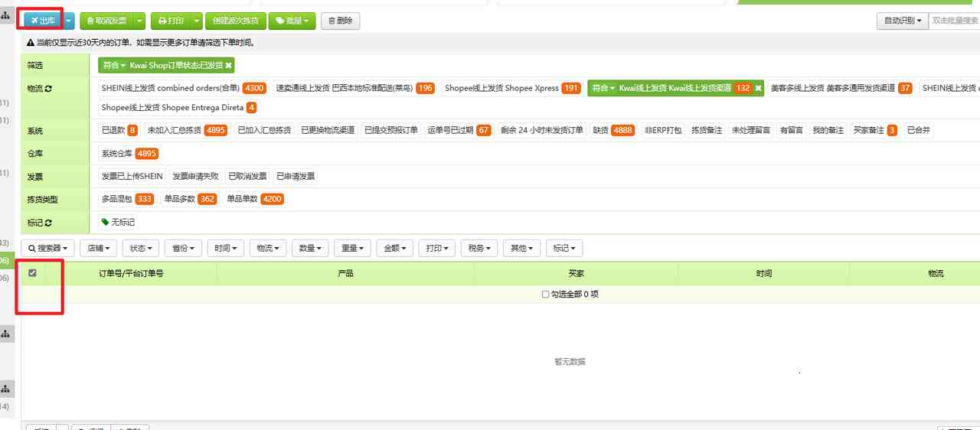Filter by 运单号已过期
The image size is (980, 430).
[x=459, y=130]
